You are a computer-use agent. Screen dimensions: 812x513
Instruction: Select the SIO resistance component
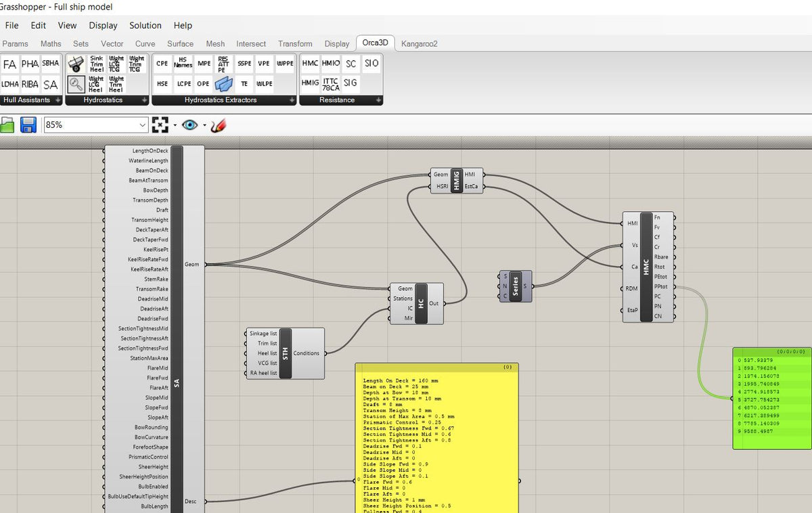click(x=371, y=64)
